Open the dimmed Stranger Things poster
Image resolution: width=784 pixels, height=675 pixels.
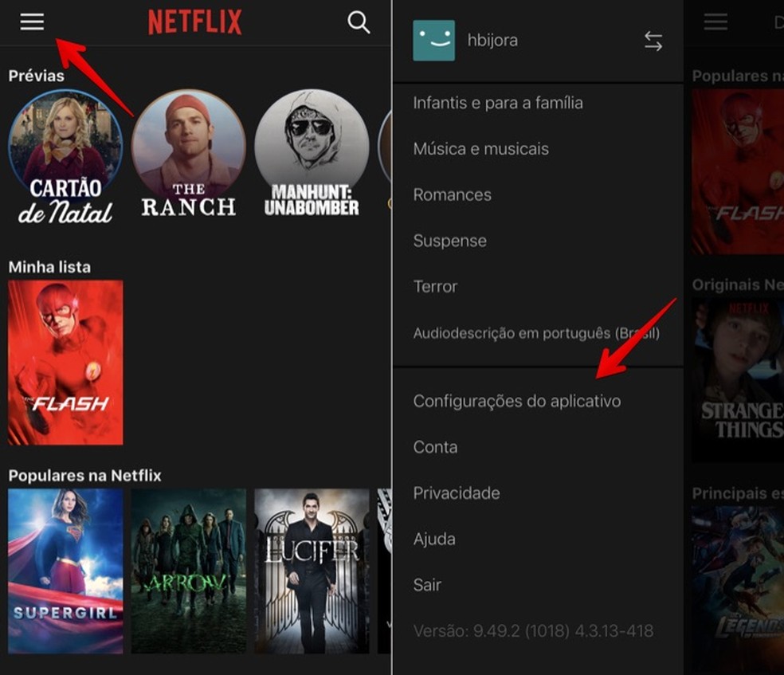click(738, 380)
